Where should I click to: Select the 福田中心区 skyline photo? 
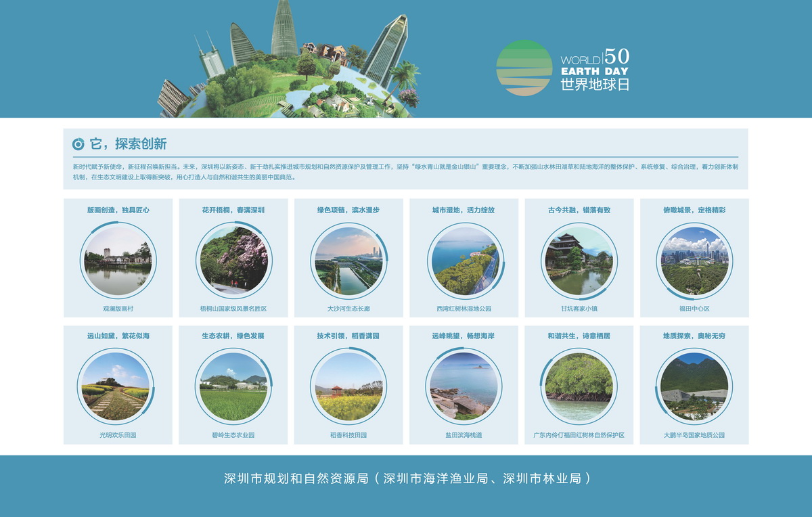(694, 261)
